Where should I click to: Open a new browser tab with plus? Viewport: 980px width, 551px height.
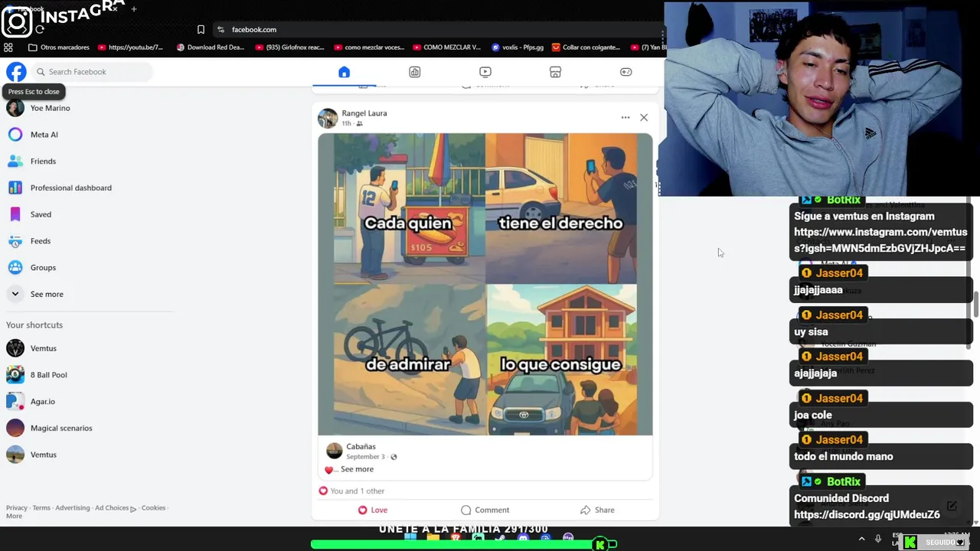point(134,9)
